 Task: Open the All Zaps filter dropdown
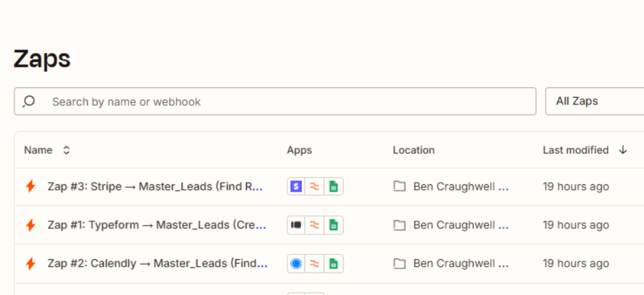(x=595, y=101)
